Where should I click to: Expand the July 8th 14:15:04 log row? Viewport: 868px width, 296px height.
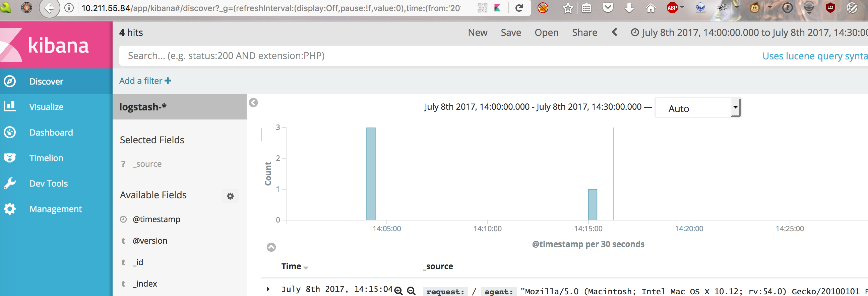(x=268, y=289)
